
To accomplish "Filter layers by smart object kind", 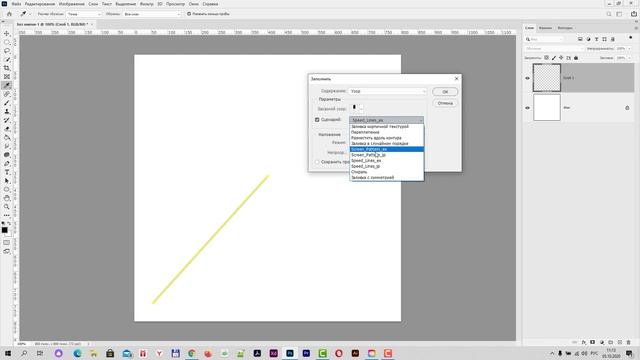I will [612, 39].
